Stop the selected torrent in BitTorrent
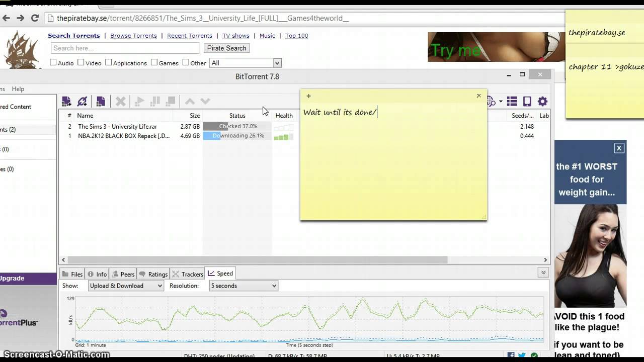This screenshot has height=362, width=644. [x=171, y=102]
